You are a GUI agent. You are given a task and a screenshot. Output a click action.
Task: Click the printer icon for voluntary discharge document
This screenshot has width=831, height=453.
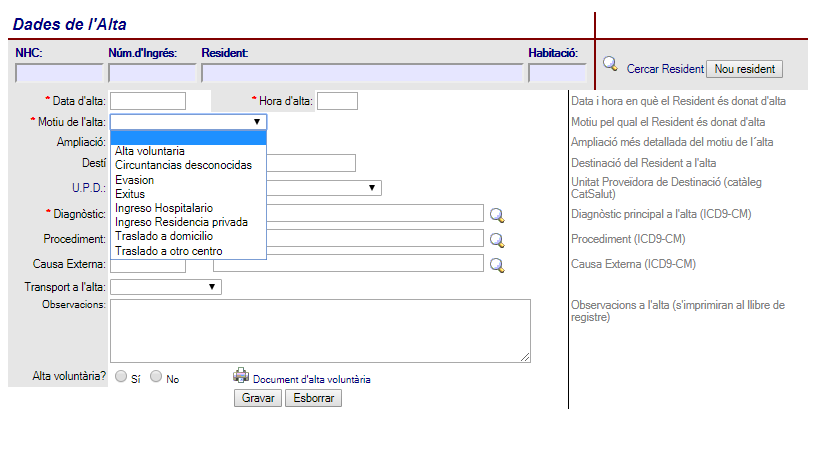[241, 376]
